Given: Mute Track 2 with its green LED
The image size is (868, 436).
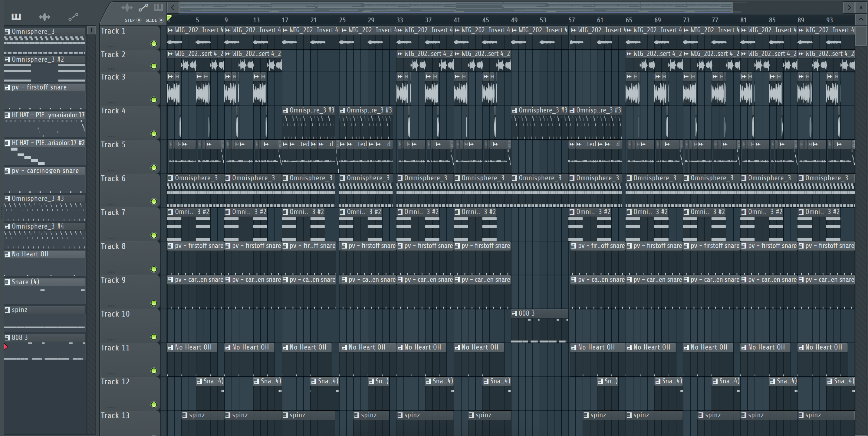Looking at the screenshot, I should click(154, 66).
